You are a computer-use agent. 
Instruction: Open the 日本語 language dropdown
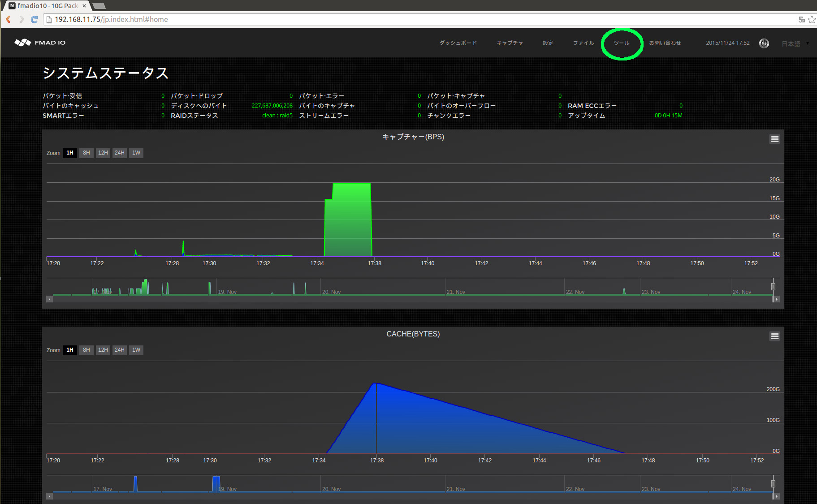tap(791, 43)
